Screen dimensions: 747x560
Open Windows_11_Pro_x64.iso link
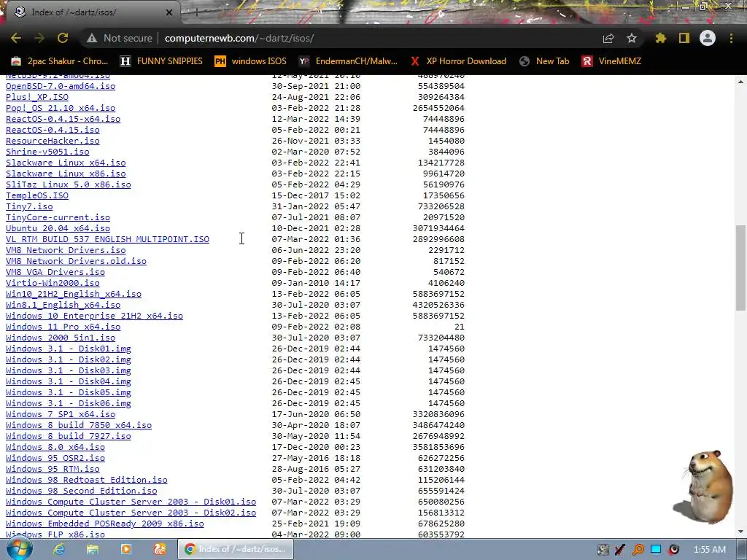click(63, 327)
